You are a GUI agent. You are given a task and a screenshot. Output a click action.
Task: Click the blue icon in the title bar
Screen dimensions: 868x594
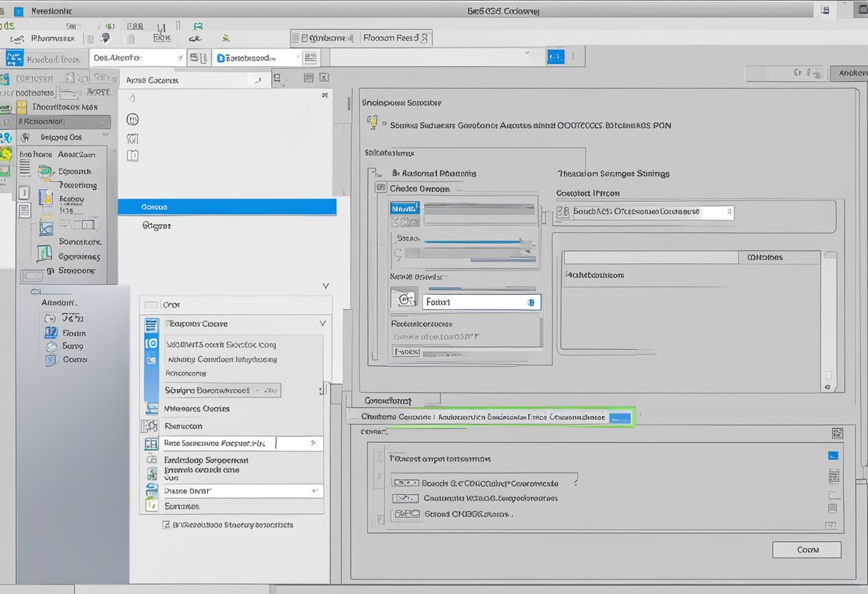click(x=19, y=11)
